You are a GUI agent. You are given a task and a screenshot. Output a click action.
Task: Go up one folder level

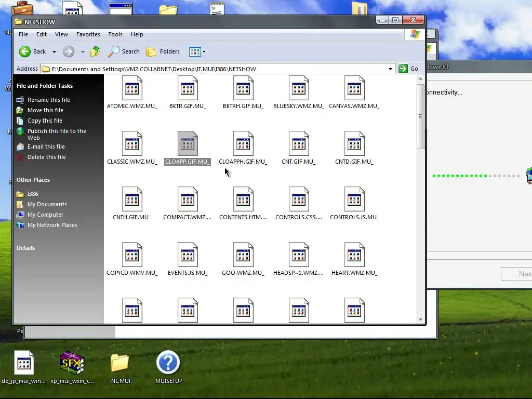tap(95, 51)
